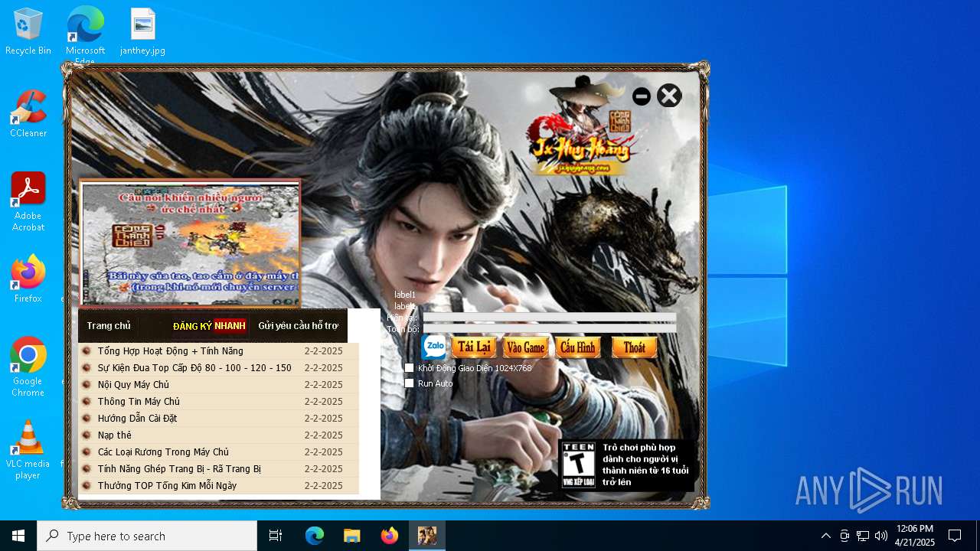This screenshot has height=551, width=980.
Task: Open Edge from the taskbar
Action: (x=315, y=536)
